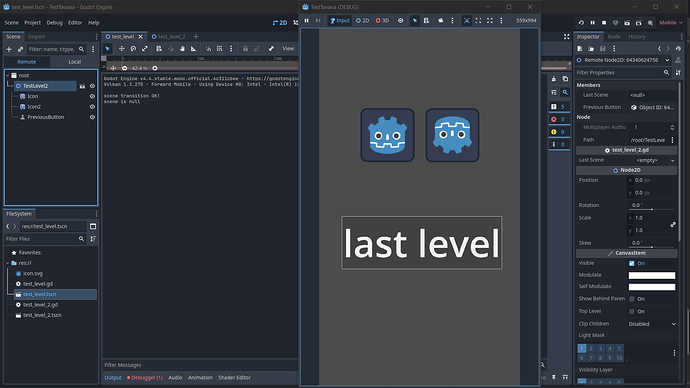Click the Modulate white color swatch
Screen dimensions: 690x388
point(652,275)
